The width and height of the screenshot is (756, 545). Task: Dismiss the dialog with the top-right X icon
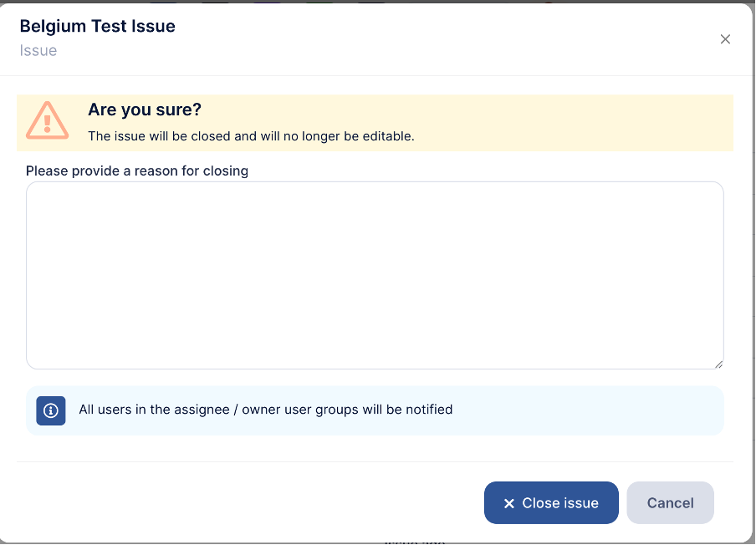coord(725,39)
